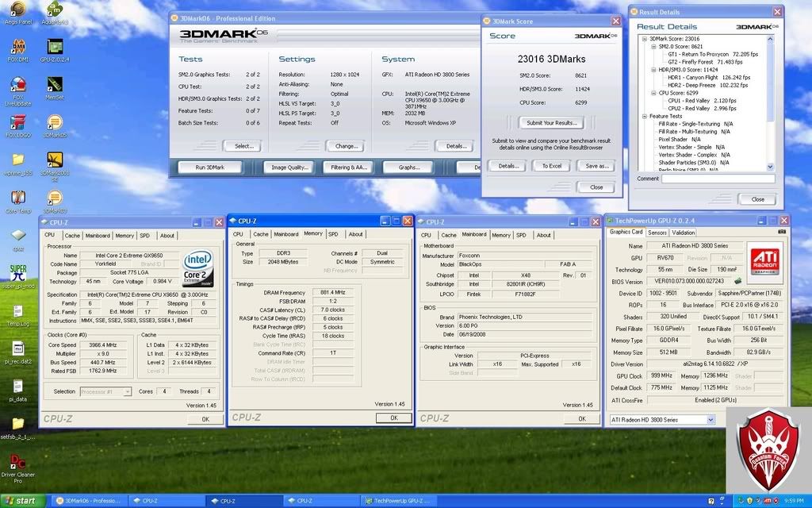Click the Windows Start button
The width and height of the screenshot is (812, 508).
pos(23,501)
